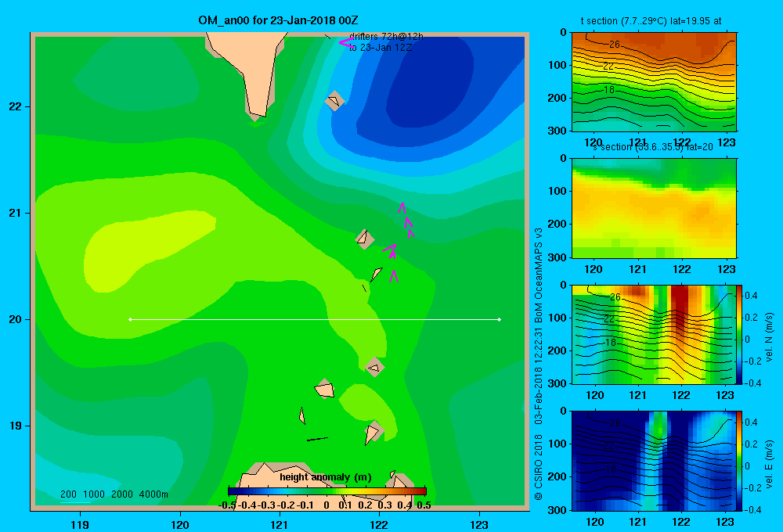Click the island near 121.85E 20.8N
The image size is (783, 532).
tap(365, 239)
